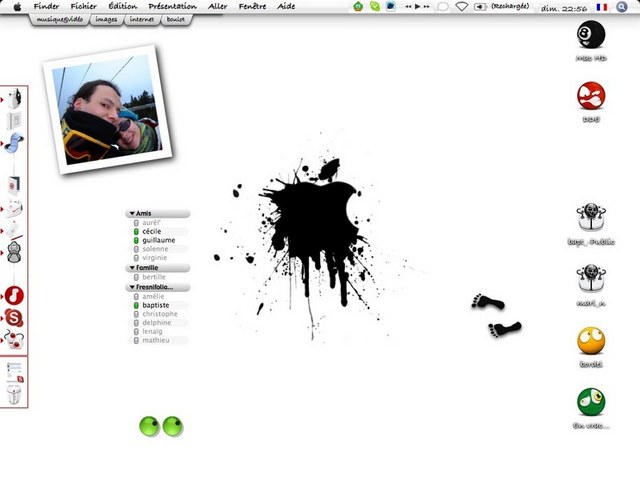Open the red angry face desktop icon
The image size is (640, 480).
(591, 96)
